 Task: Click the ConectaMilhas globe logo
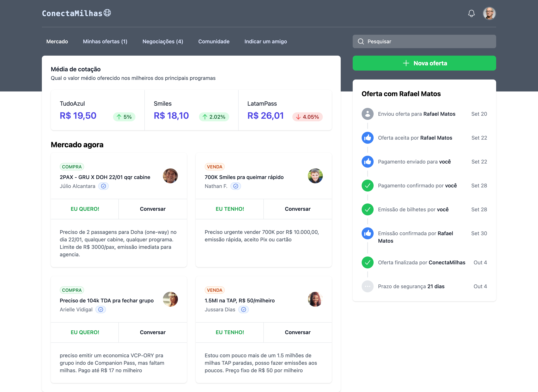[107, 13]
